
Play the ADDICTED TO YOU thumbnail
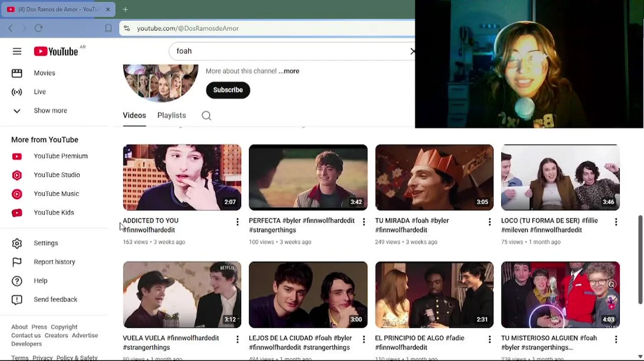tap(182, 177)
